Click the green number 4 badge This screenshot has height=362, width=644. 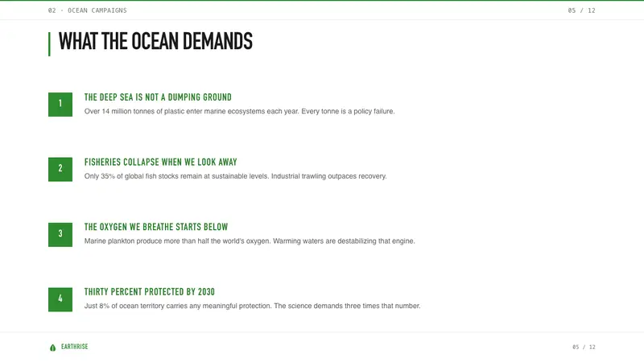pyautogui.click(x=60, y=299)
